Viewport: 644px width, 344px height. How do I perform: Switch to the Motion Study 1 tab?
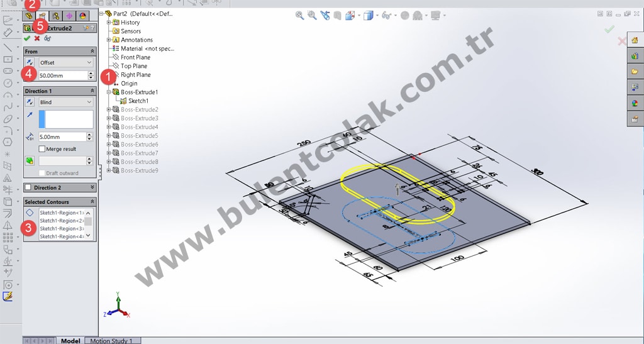coord(111,341)
